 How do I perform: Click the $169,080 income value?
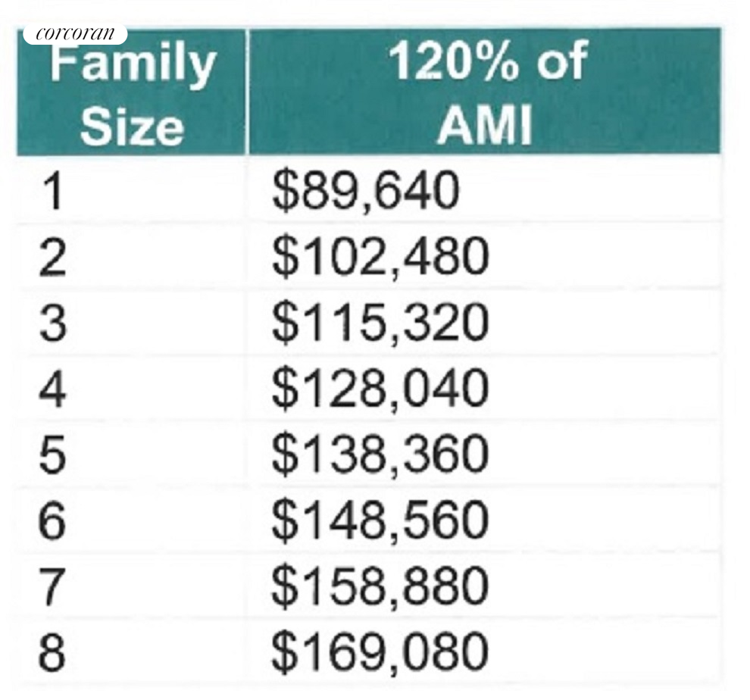(380, 653)
